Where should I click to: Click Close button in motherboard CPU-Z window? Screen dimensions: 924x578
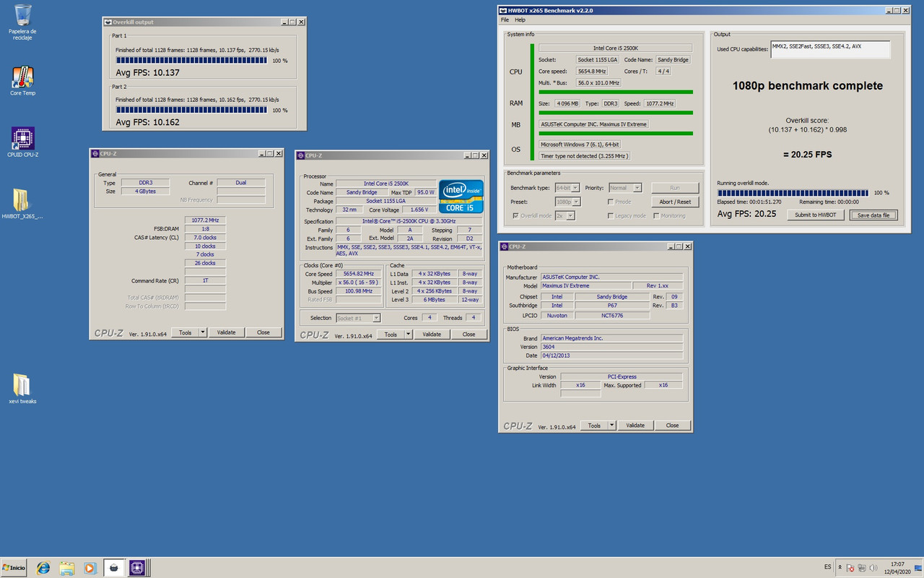point(673,426)
